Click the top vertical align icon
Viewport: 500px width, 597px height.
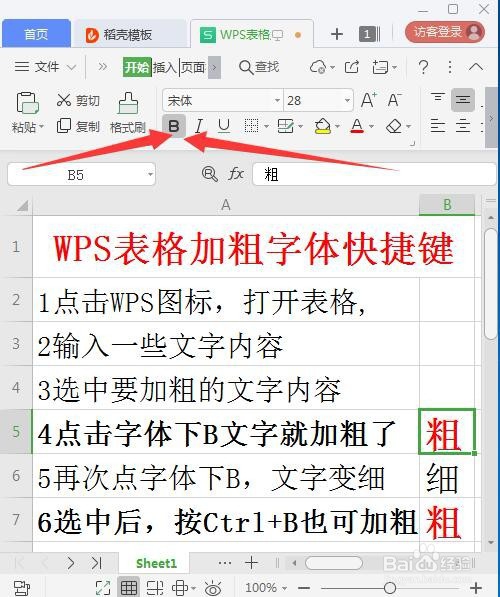(x=438, y=98)
